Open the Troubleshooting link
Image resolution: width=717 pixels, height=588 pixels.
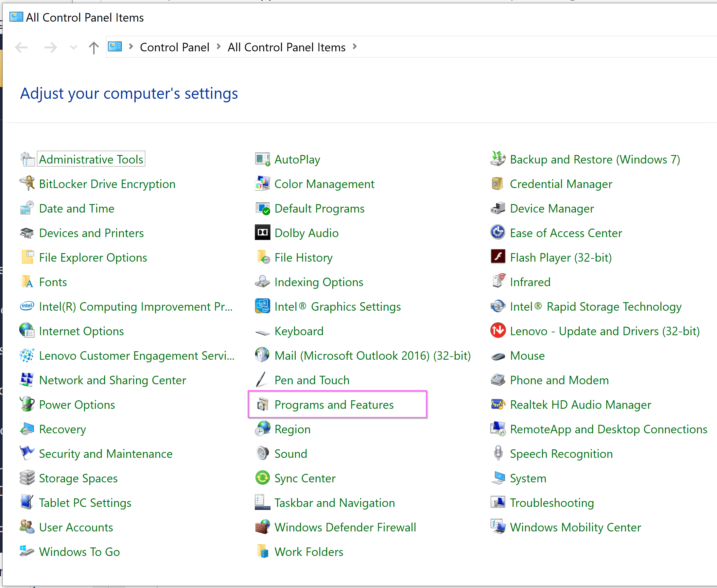[552, 503]
